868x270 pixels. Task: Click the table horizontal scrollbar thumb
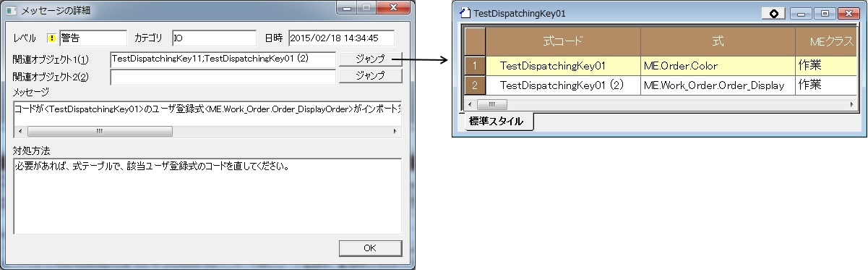click(491, 104)
